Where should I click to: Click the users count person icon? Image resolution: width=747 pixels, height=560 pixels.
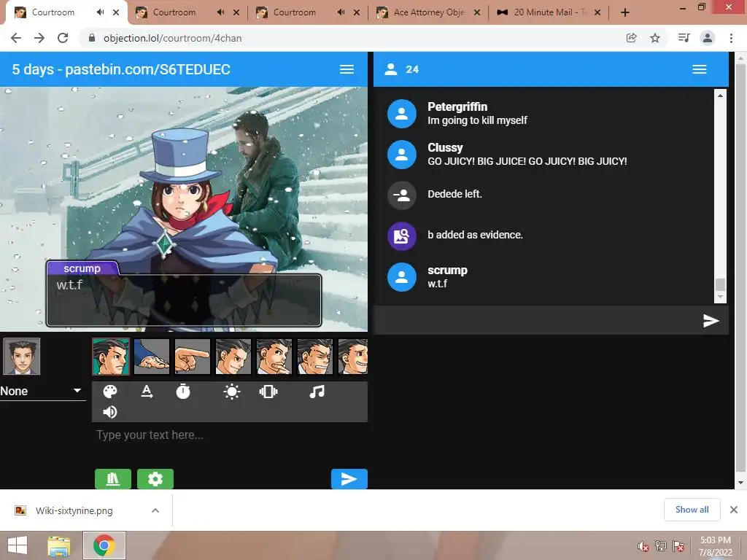click(x=391, y=69)
